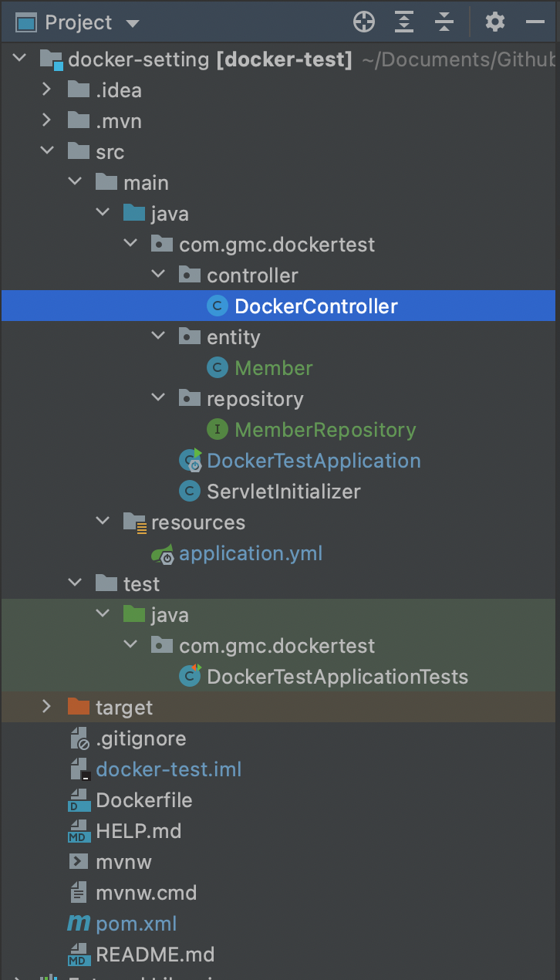This screenshot has width=560, height=980.
Task: Expand the .idea folder
Action: pos(46,90)
